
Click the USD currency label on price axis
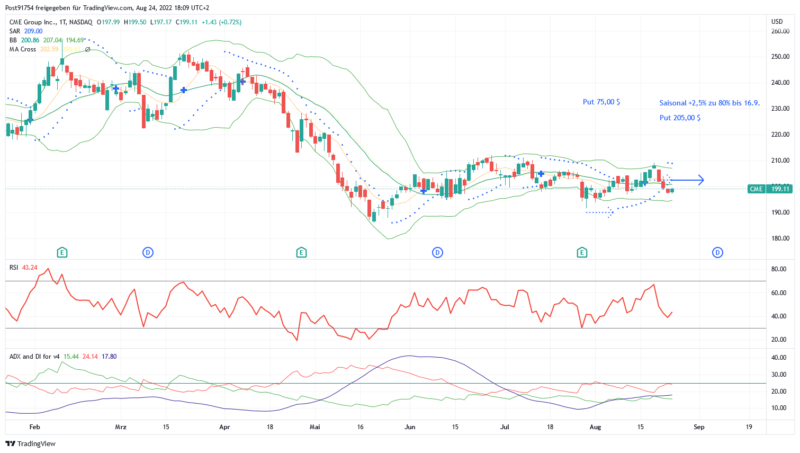pos(775,21)
